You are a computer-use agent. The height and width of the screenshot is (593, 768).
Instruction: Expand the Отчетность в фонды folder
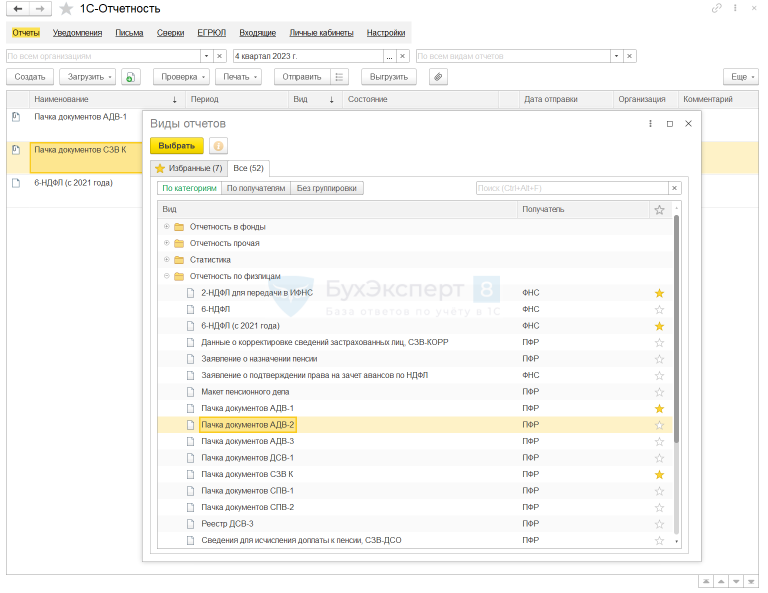[167, 227]
